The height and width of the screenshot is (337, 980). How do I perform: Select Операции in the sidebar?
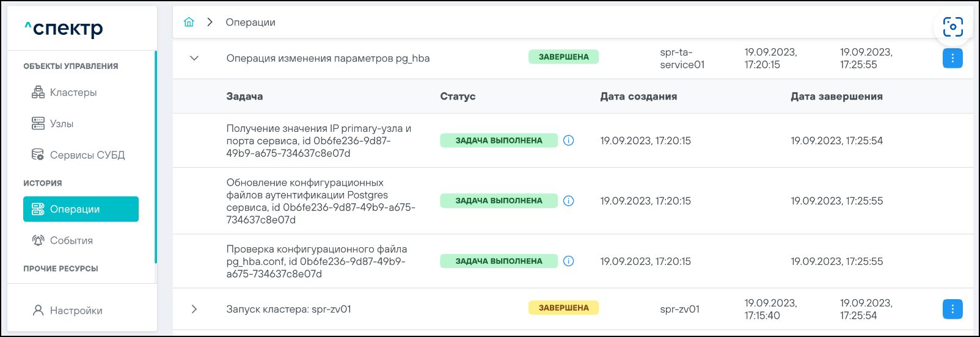click(x=81, y=209)
